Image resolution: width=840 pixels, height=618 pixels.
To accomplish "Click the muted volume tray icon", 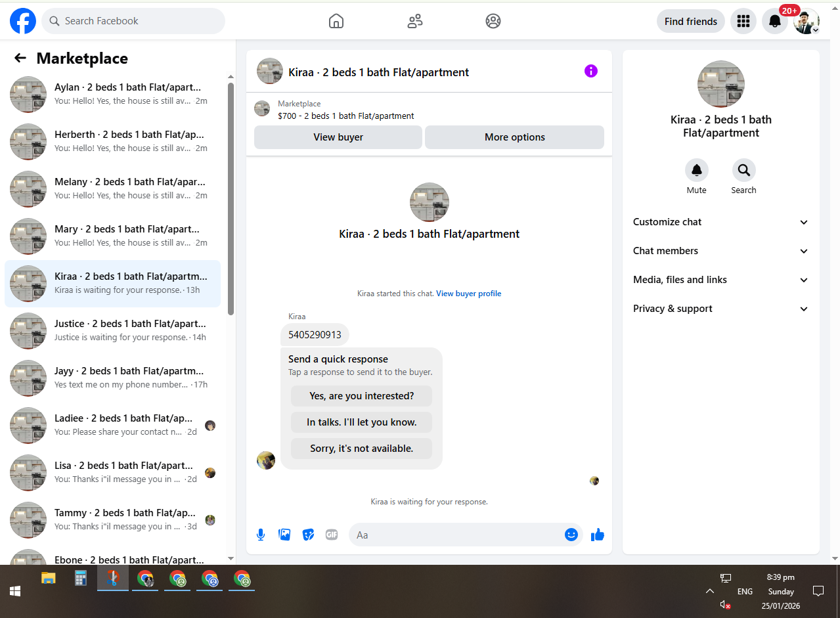I will point(725,605).
